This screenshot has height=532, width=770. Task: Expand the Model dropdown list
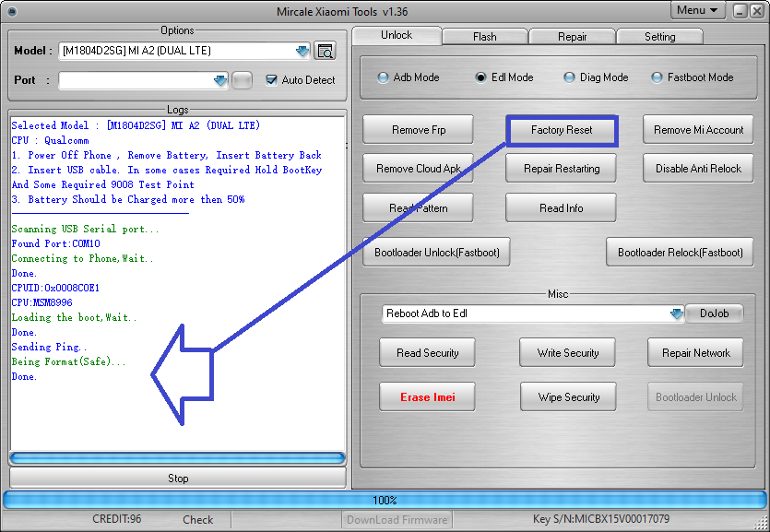point(302,51)
